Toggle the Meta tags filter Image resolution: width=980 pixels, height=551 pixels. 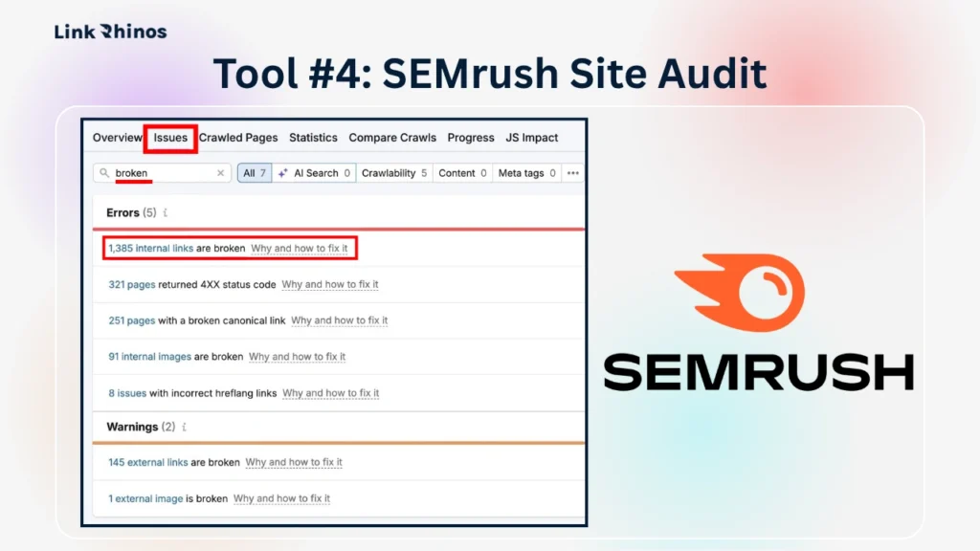523,173
